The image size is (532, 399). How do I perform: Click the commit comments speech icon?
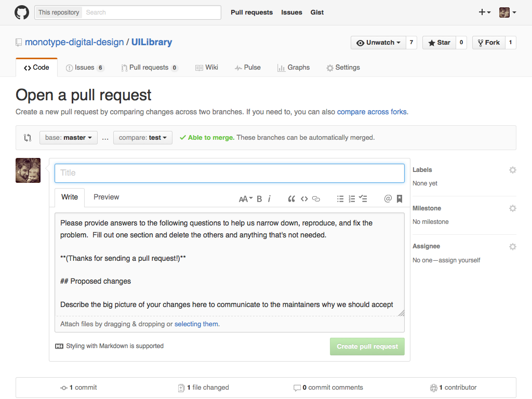[297, 388]
